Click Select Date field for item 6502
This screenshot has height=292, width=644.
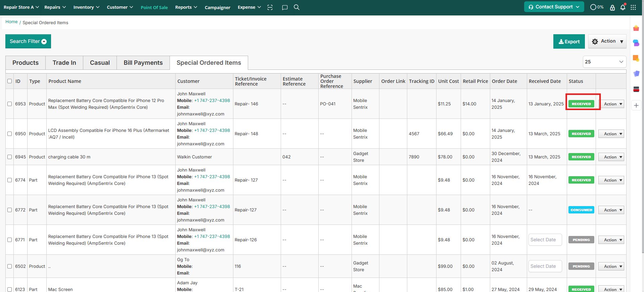coord(545,266)
